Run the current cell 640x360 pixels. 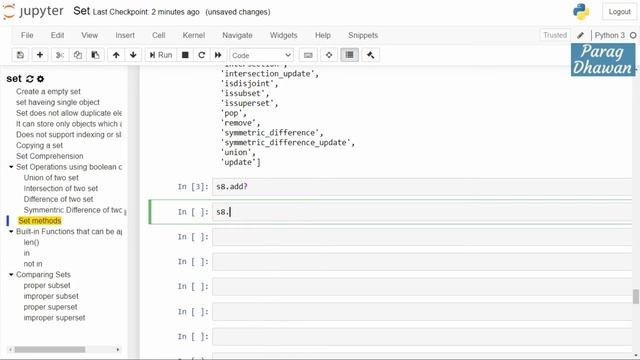click(x=161, y=55)
